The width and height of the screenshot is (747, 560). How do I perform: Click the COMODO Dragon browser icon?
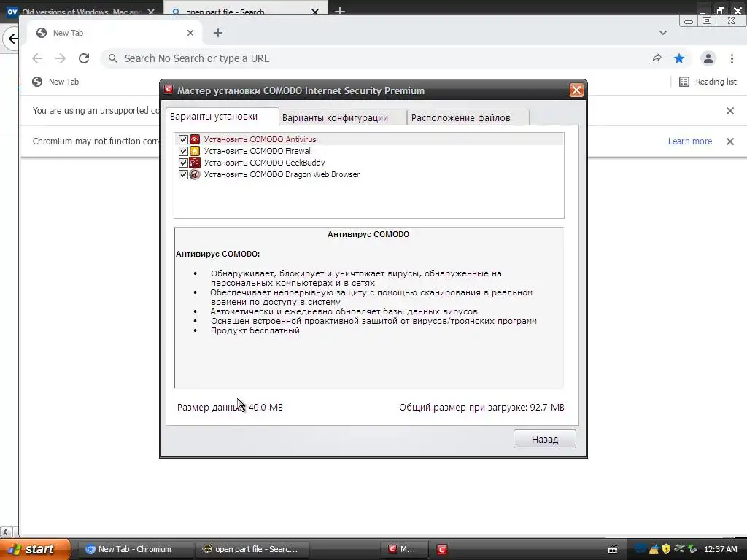pyautogui.click(x=194, y=174)
